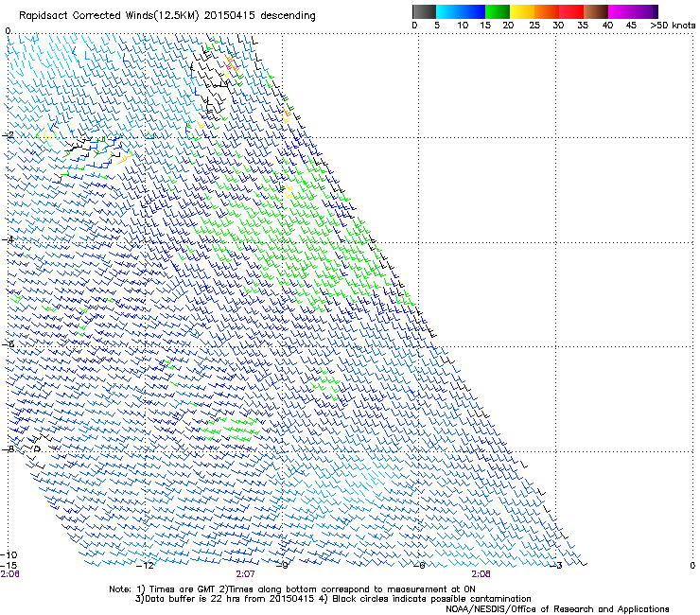Select the '-9' longitude axis label

284,566
